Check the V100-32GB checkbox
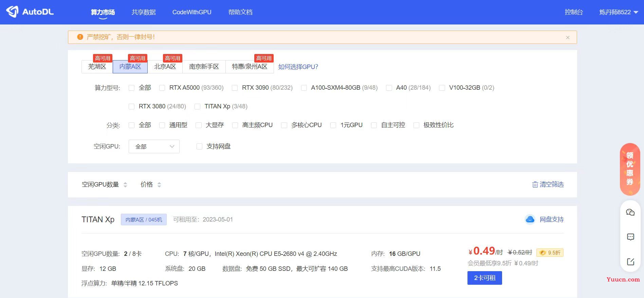 click(442, 88)
